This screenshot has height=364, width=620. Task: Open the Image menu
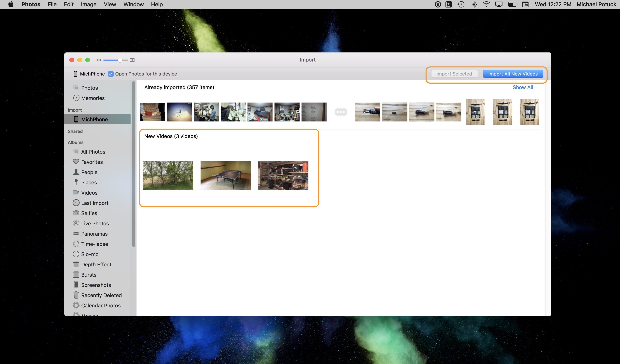[89, 4]
